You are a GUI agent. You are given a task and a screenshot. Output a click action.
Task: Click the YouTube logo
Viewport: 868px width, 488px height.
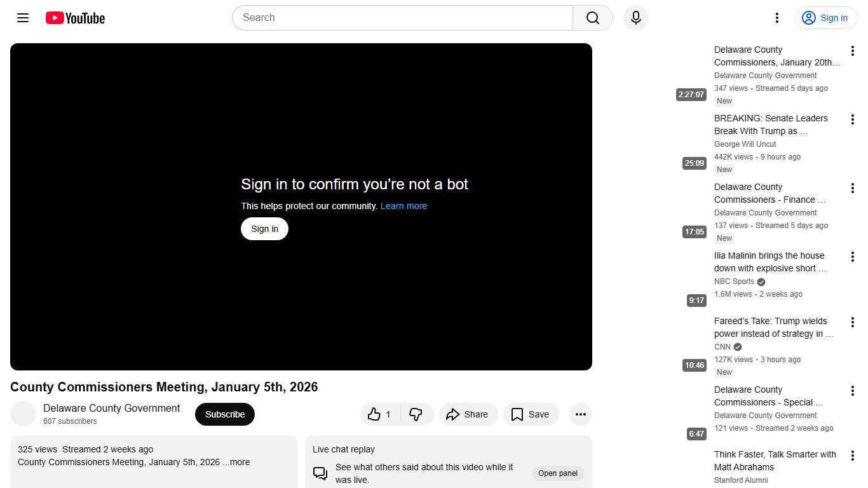tap(75, 18)
